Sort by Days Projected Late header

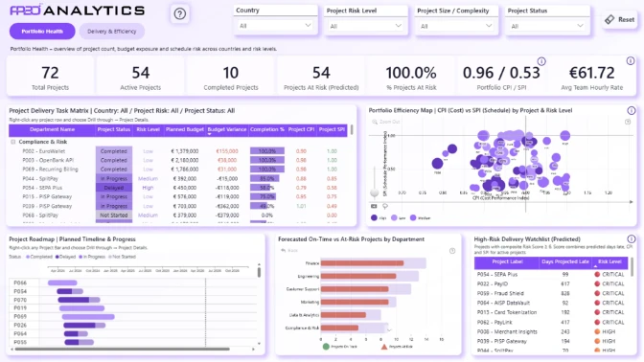coord(565,262)
